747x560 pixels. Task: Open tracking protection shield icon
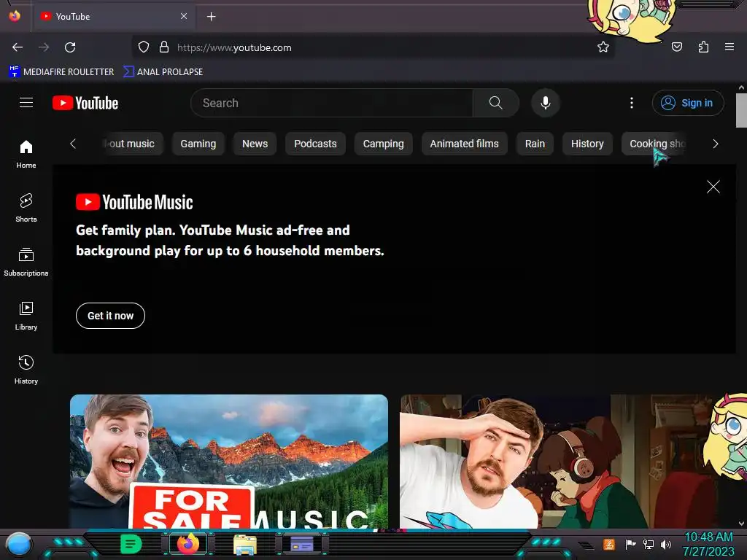click(144, 47)
